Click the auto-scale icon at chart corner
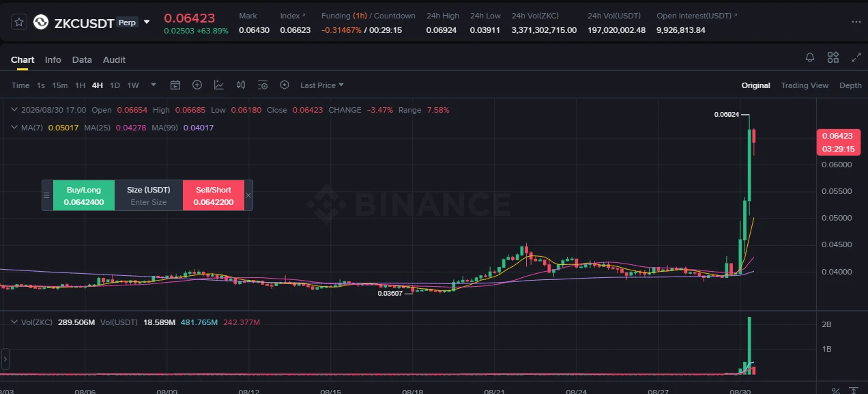868x394 pixels. [853, 391]
